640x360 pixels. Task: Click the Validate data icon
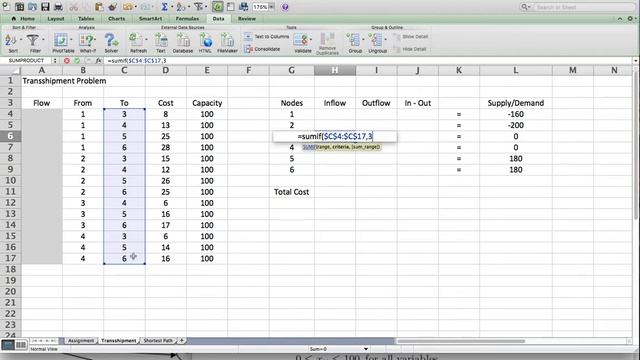pyautogui.click(x=301, y=40)
